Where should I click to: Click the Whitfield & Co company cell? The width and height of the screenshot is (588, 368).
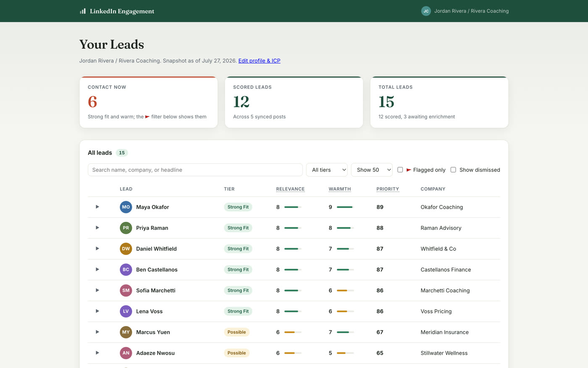pyautogui.click(x=438, y=249)
